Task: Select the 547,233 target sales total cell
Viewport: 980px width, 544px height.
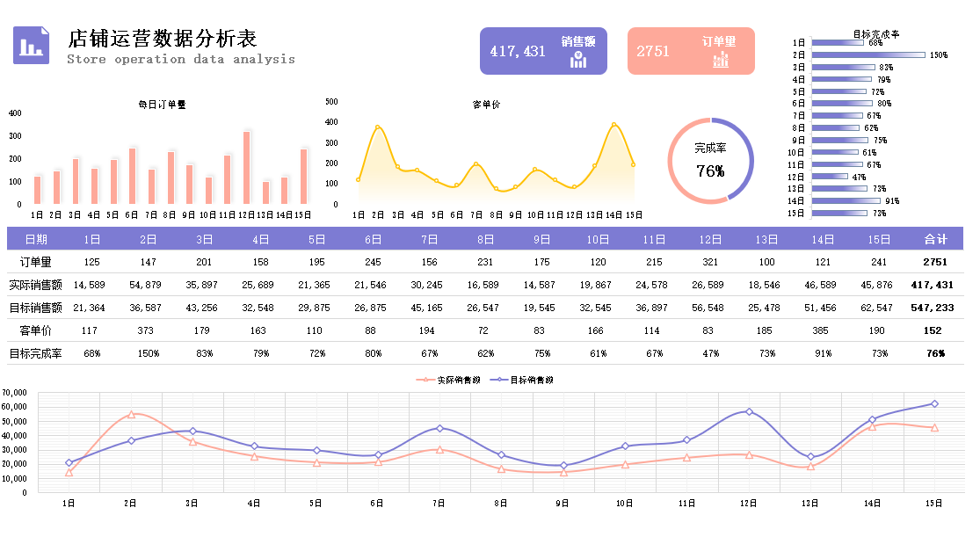Action: [x=933, y=308]
